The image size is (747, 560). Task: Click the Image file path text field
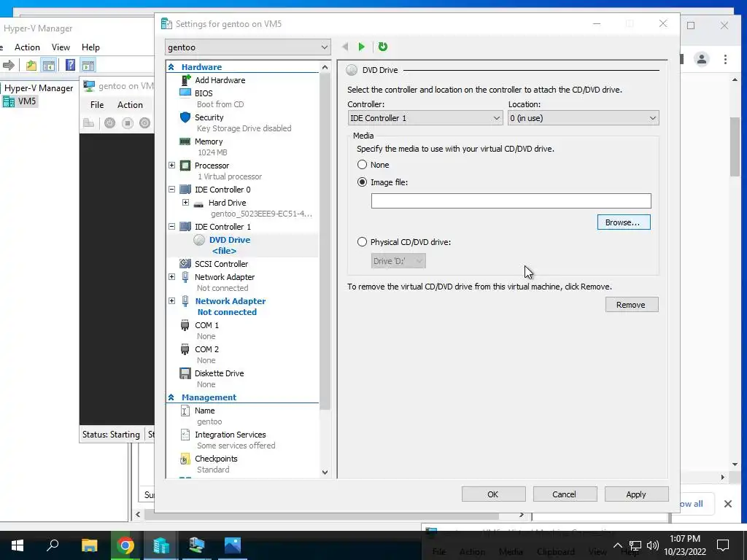[x=511, y=201]
